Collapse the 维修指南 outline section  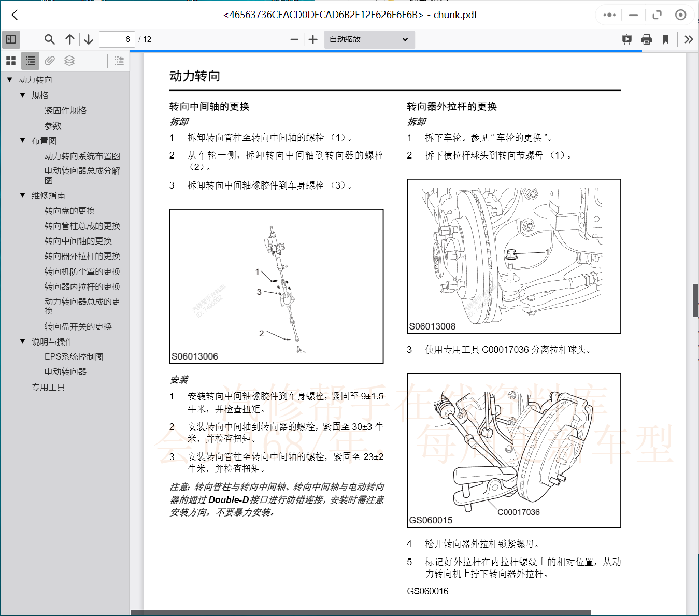22,195
